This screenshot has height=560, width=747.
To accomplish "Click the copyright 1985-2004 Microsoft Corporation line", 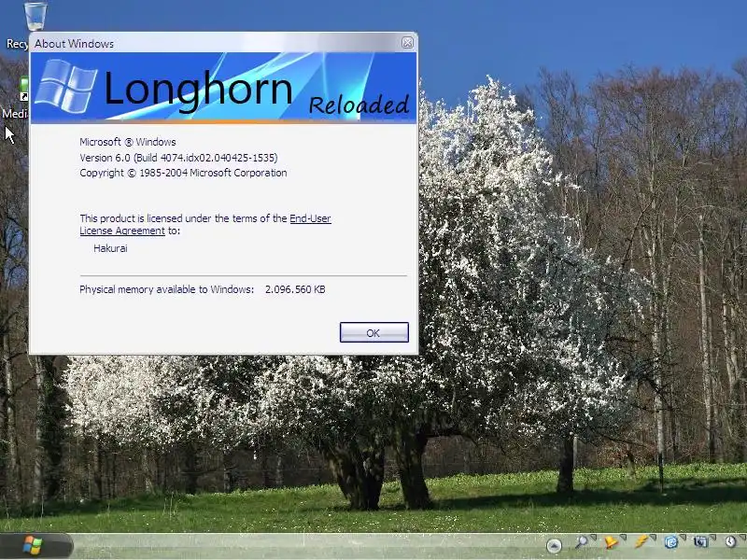I will coord(183,173).
